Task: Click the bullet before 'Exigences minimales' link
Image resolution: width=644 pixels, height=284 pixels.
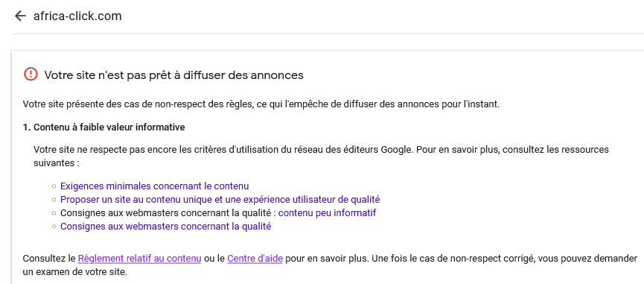Action: coord(54,186)
